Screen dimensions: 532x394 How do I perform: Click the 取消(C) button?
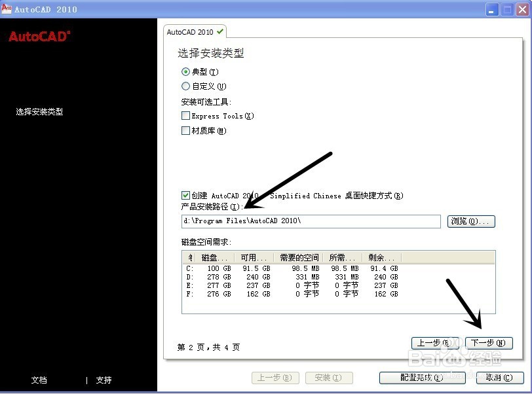coord(500,378)
